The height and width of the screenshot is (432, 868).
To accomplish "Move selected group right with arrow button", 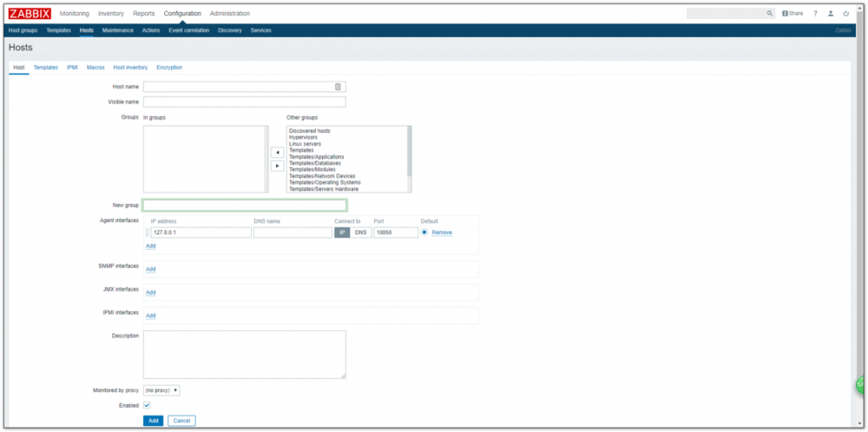I will tap(278, 166).
